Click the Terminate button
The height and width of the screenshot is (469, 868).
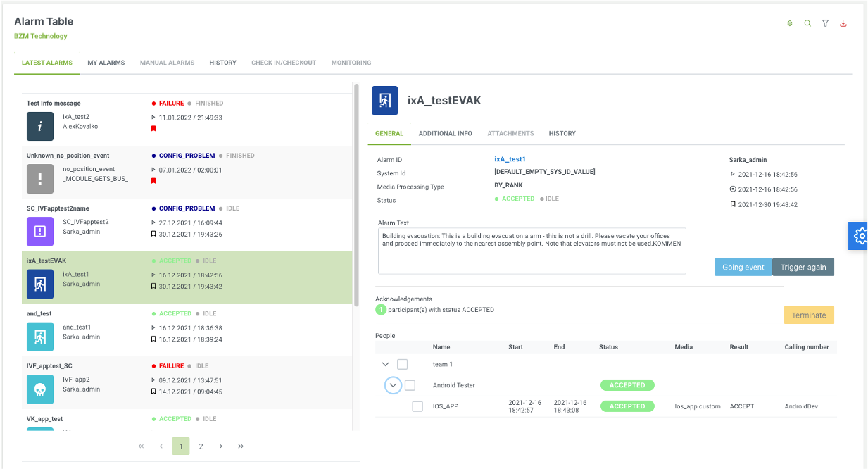tap(808, 315)
